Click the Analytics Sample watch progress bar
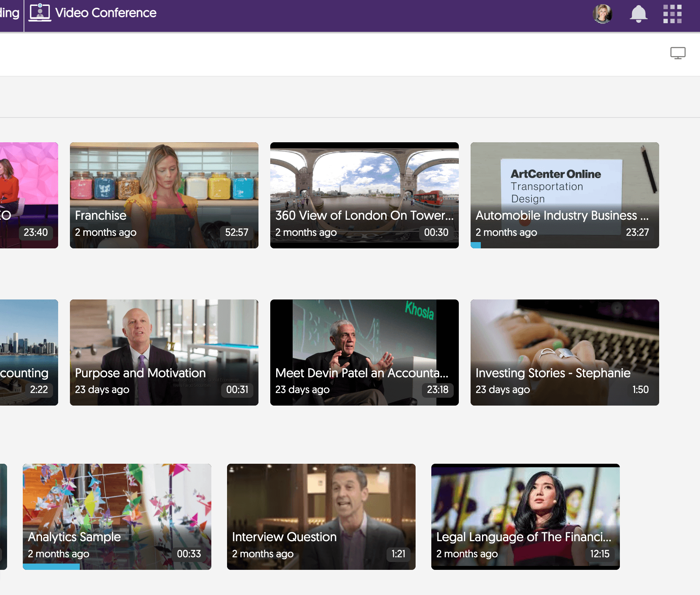Image resolution: width=700 pixels, height=595 pixels. click(x=51, y=567)
